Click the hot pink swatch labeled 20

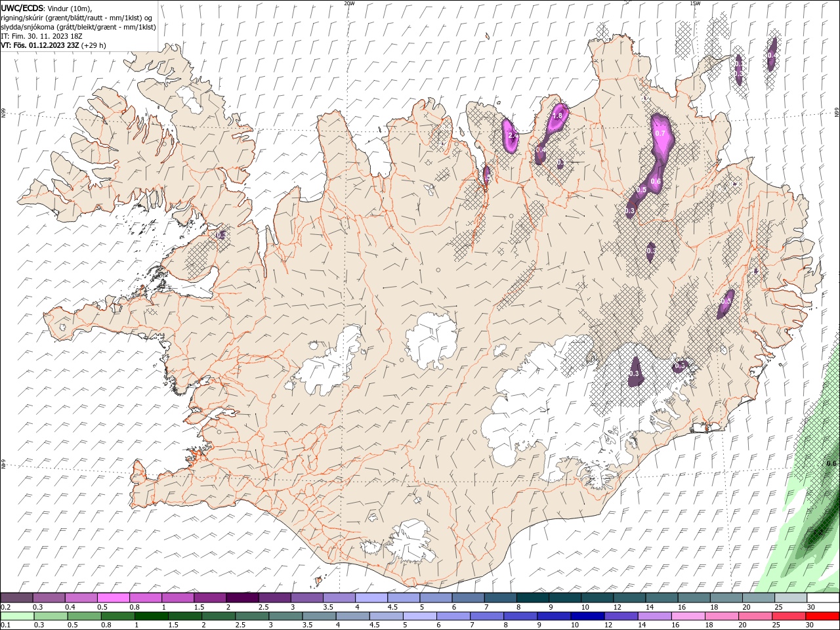tap(755, 616)
